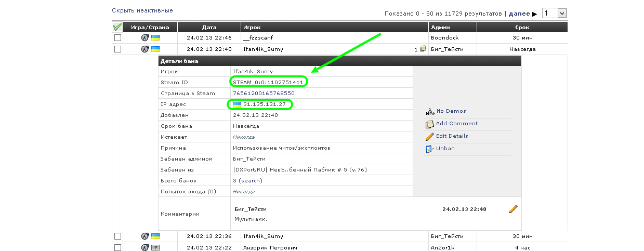Open Steam page link 76561200165768550
Screen dimensions: 644x251
pos(264,94)
